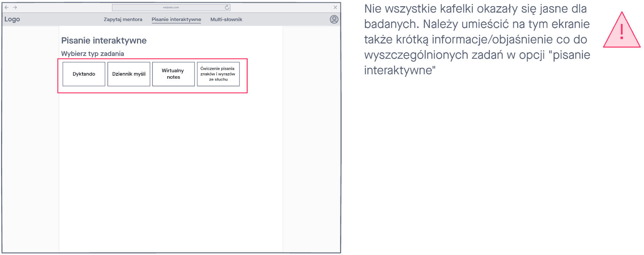This screenshot has width=644, height=255.
Task: Choose the Dziennik myśli tile
Action: pos(129,74)
